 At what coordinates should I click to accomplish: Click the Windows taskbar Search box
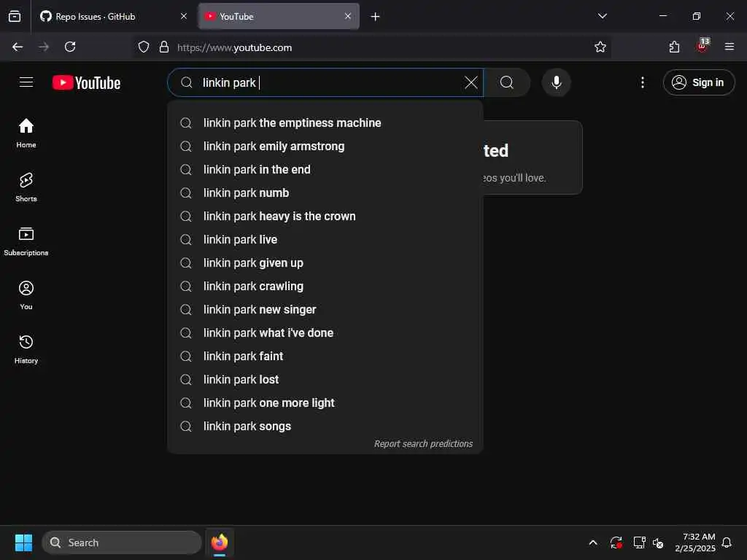[x=122, y=542]
